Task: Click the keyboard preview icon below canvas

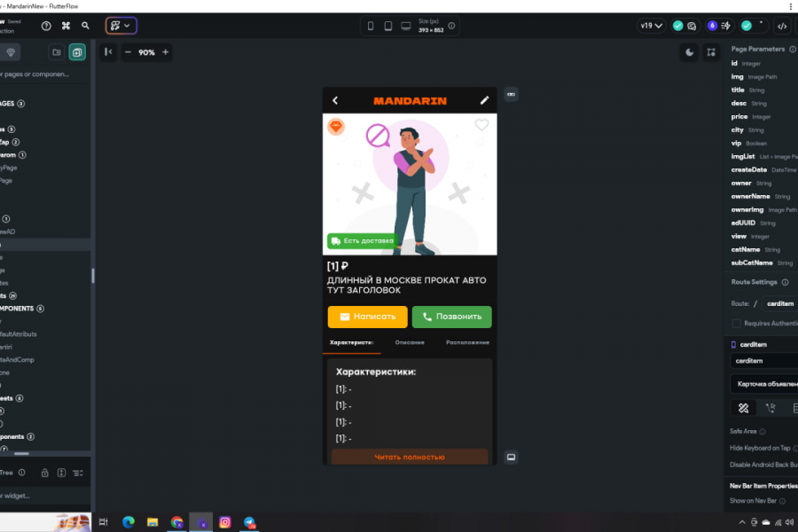Action: point(511,458)
